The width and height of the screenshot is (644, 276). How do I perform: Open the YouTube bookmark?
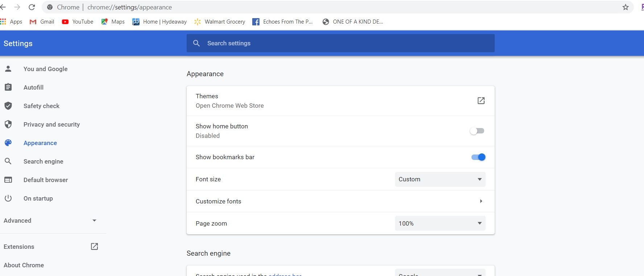[78, 22]
